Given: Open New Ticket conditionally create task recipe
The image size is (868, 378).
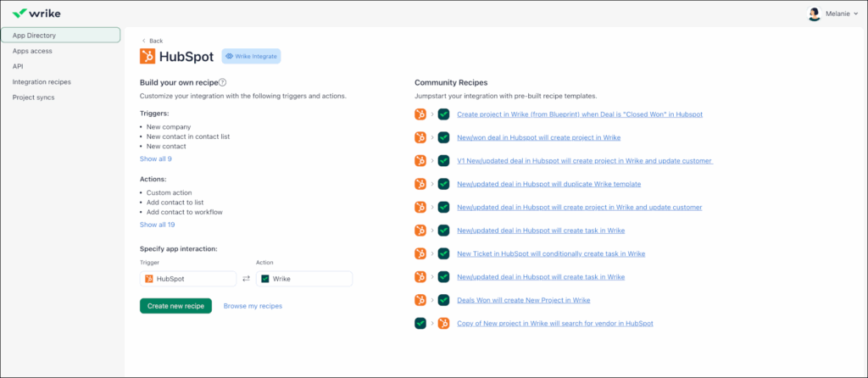Looking at the screenshot, I should click(551, 253).
